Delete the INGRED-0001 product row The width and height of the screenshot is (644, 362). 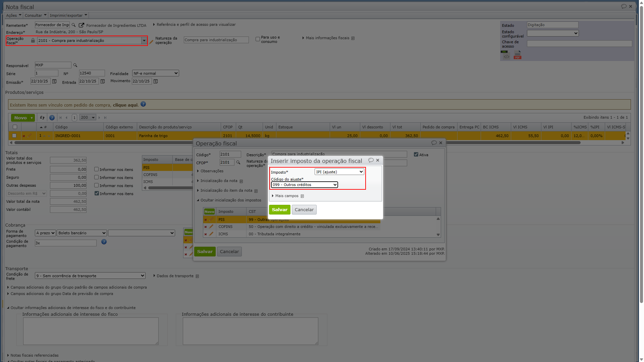click(24, 136)
